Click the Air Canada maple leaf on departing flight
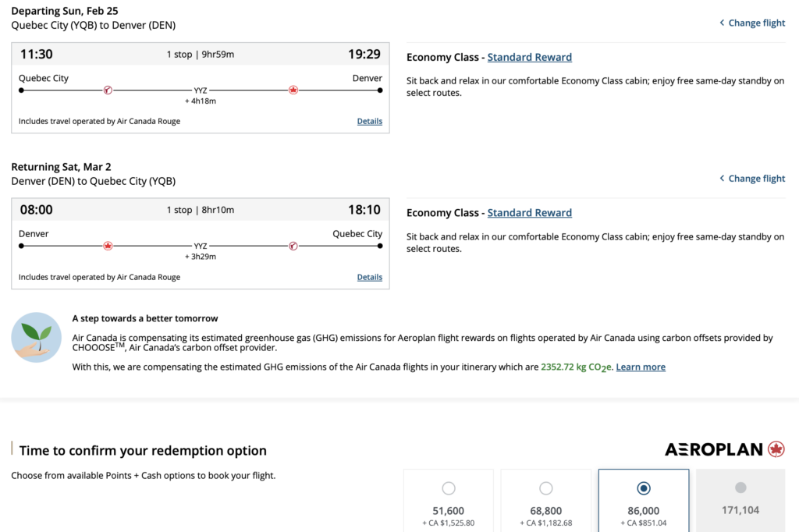 coord(293,90)
